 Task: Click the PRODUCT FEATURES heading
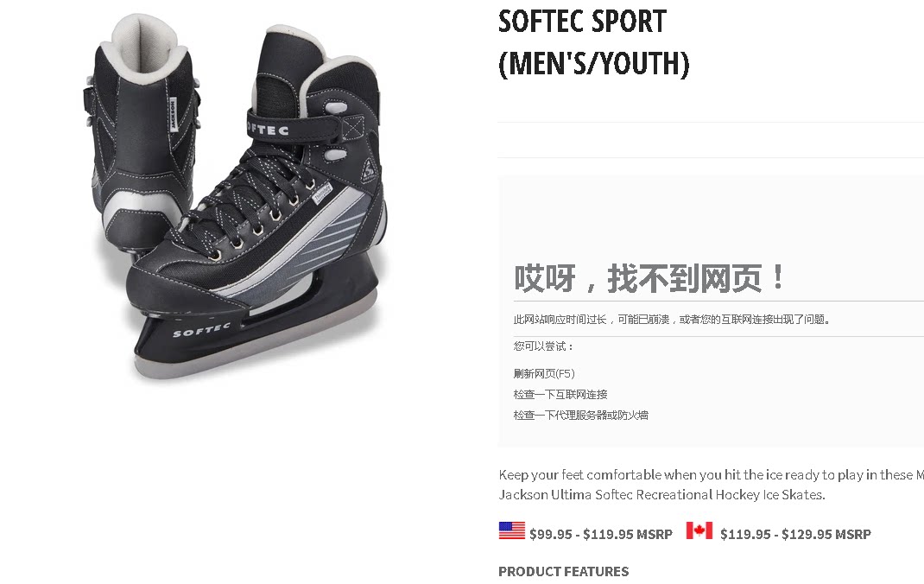563,572
